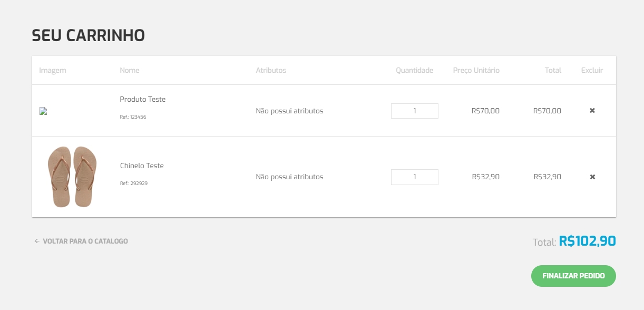Remove Produto Teste from the cart

[592, 111]
